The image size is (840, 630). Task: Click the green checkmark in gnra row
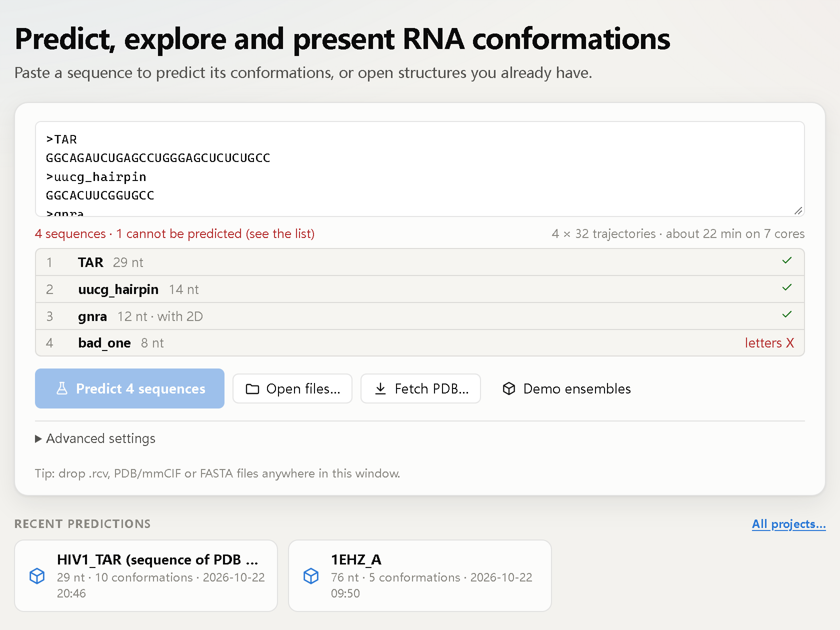[787, 314]
